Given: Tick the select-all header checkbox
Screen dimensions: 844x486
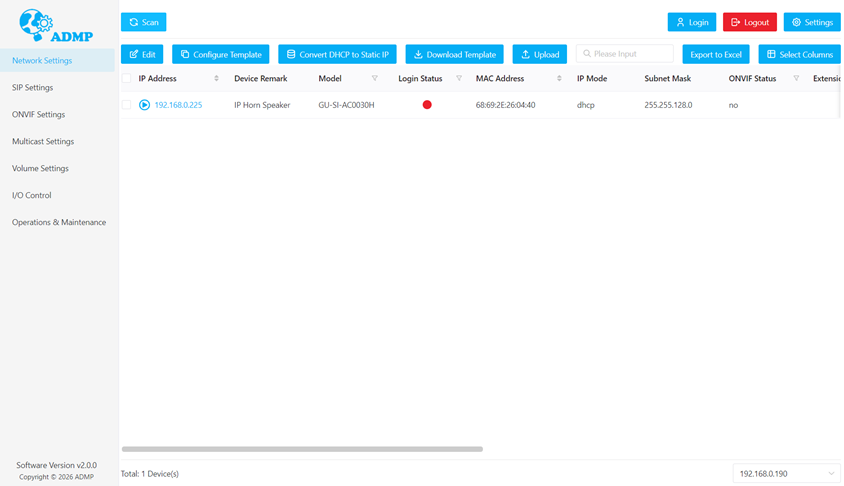Looking at the screenshot, I should [126, 79].
